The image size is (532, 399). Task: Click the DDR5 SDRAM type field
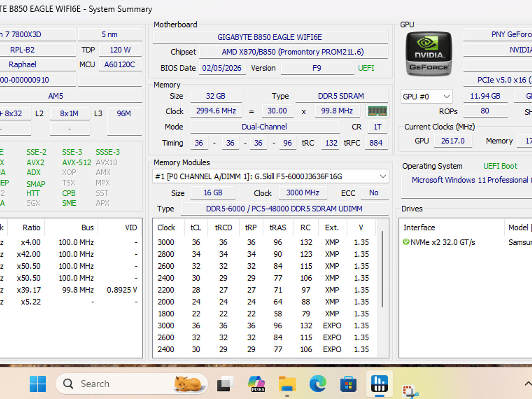(x=342, y=96)
